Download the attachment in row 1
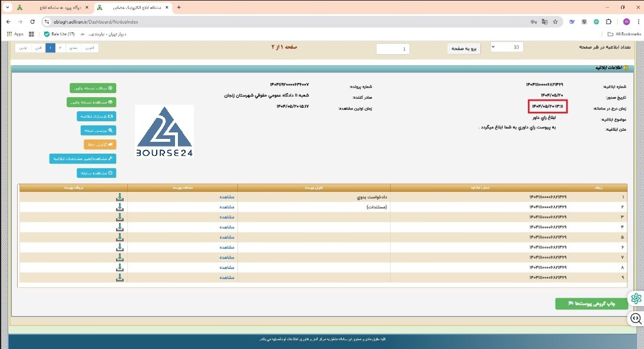This screenshot has width=644, height=349. click(120, 197)
